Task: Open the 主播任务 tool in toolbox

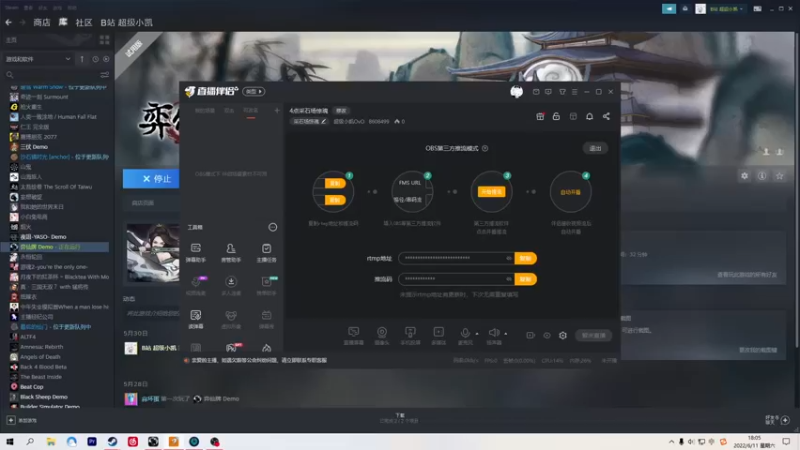Action: 266,252
